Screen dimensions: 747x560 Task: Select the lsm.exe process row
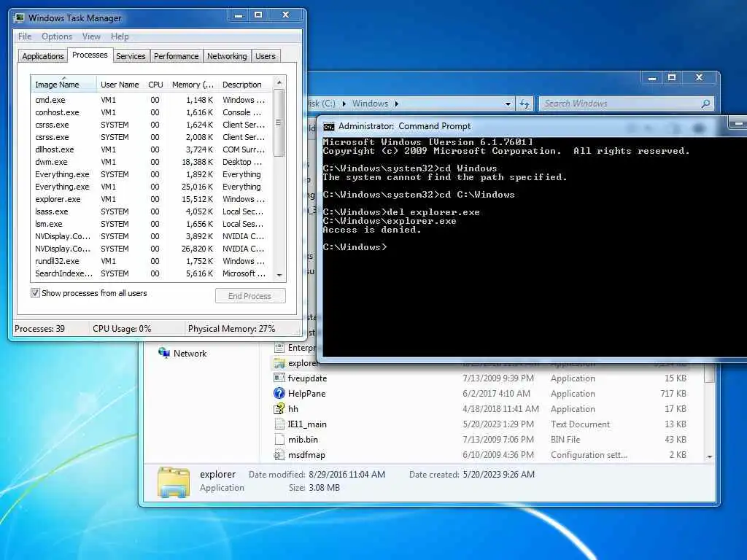point(152,224)
